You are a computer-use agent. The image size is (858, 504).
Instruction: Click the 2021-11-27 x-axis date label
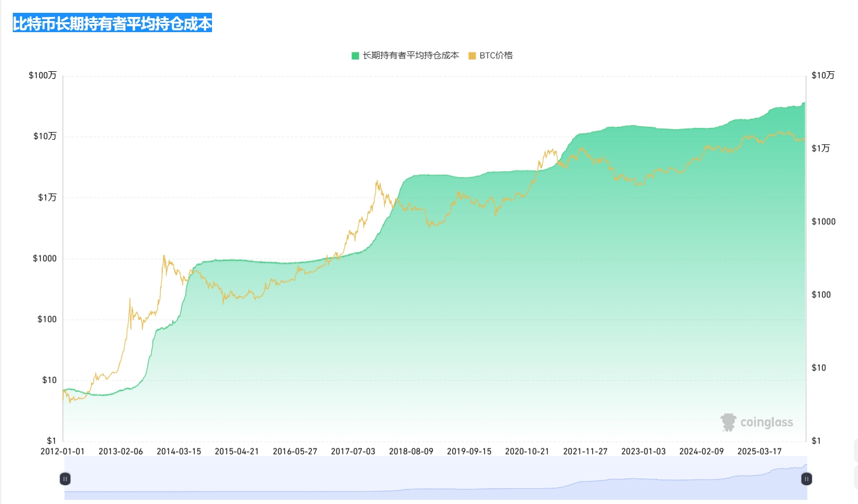pyautogui.click(x=585, y=451)
